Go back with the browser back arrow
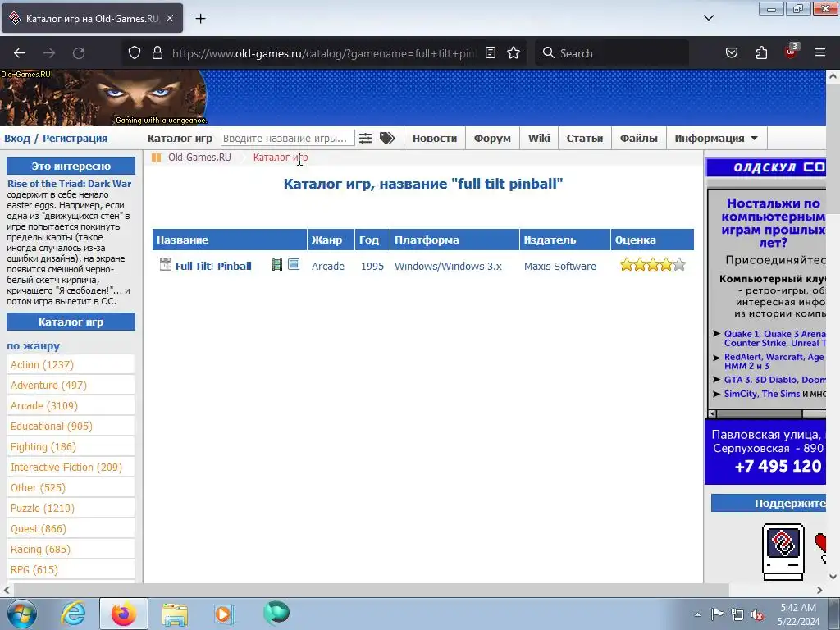 tap(20, 53)
